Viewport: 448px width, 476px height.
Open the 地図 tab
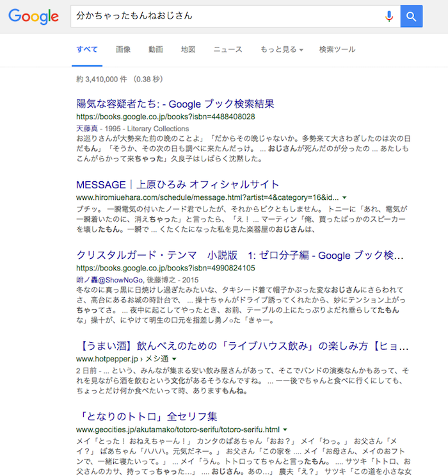[x=188, y=49]
